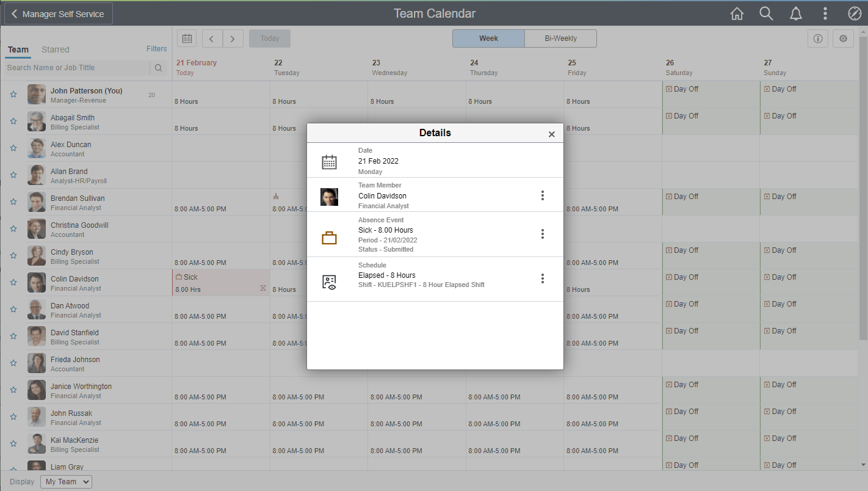Open the calendar settings gear icon
The height and width of the screenshot is (491, 868).
[843, 38]
